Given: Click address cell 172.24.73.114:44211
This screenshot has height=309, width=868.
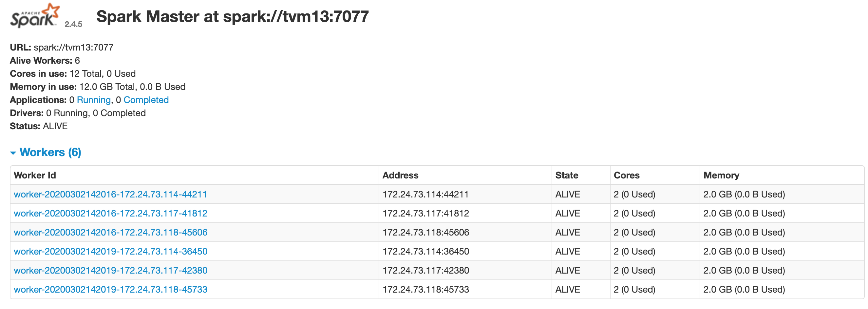Looking at the screenshot, I should [x=425, y=194].
